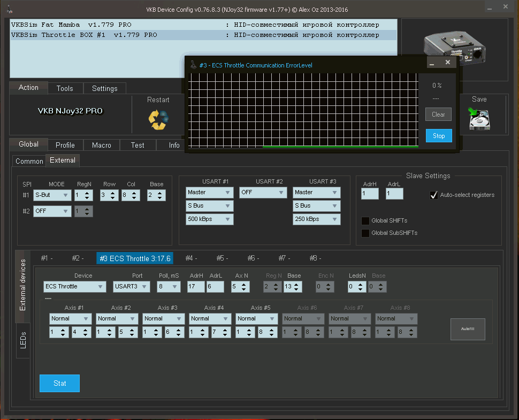The image size is (519, 420).
Task: Open the Profile tab
Action: (65, 145)
